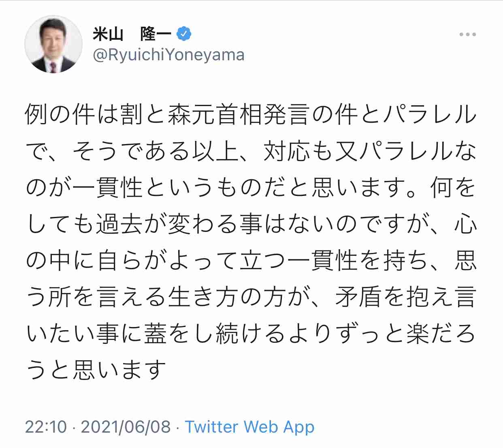
Task: Click the line starting しても過去が変わる
Action: pyautogui.click(x=251, y=223)
